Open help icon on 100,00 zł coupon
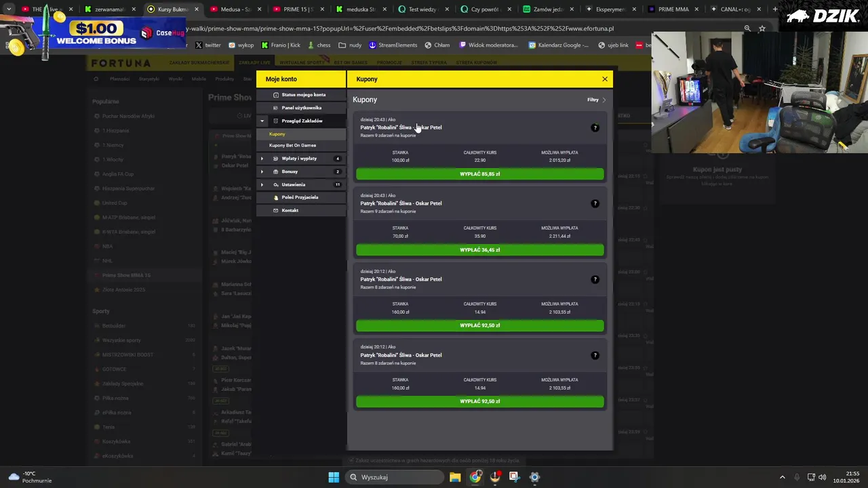 [x=595, y=127]
